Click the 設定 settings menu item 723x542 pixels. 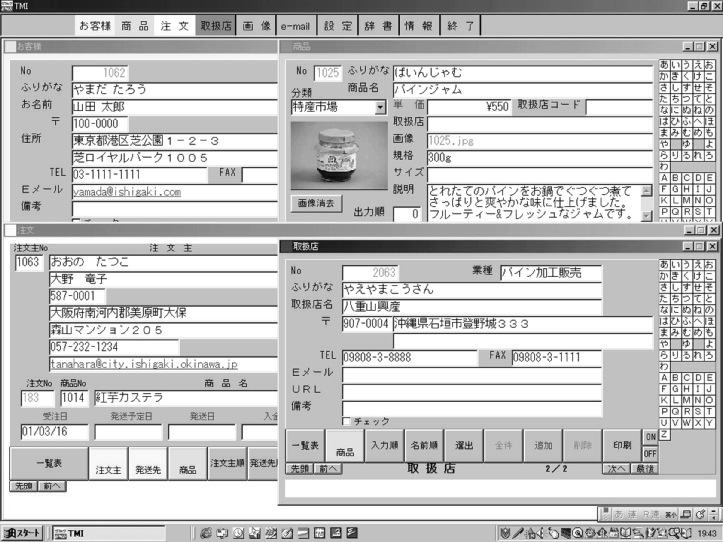pos(339,25)
